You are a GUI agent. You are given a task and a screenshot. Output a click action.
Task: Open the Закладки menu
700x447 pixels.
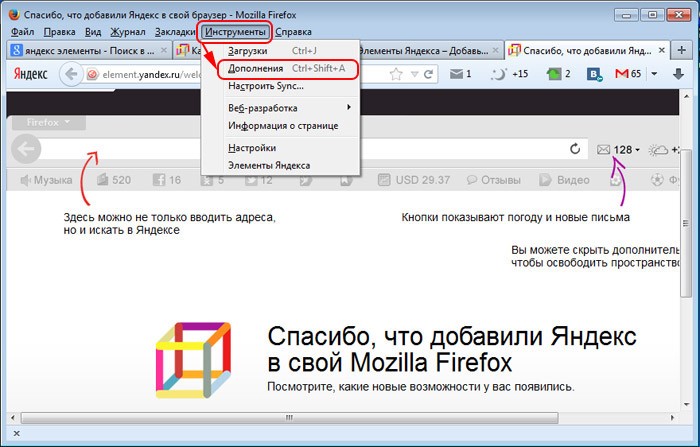pos(175,32)
